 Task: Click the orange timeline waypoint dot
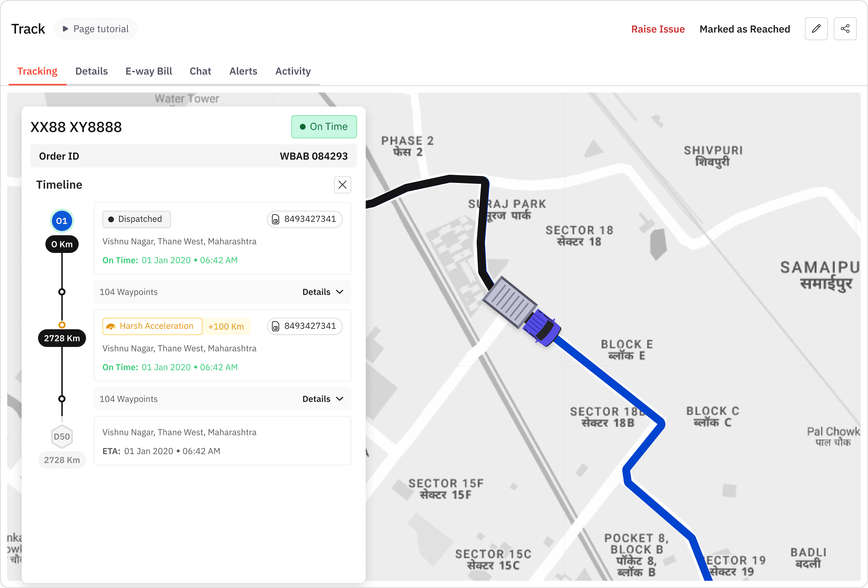pos(62,325)
